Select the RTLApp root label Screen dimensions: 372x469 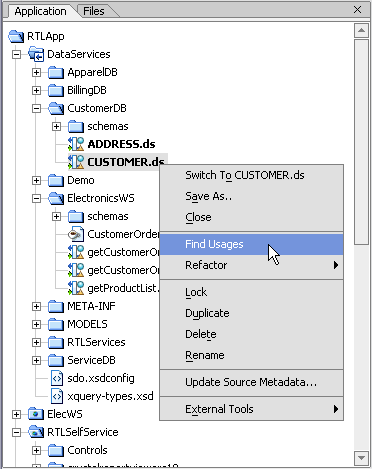(x=46, y=36)
